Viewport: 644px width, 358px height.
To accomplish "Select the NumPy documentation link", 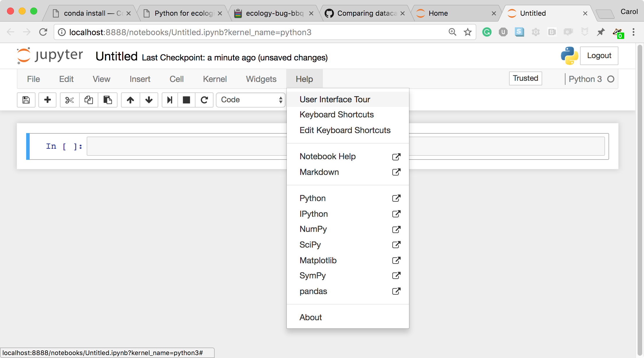I will 349,229.
